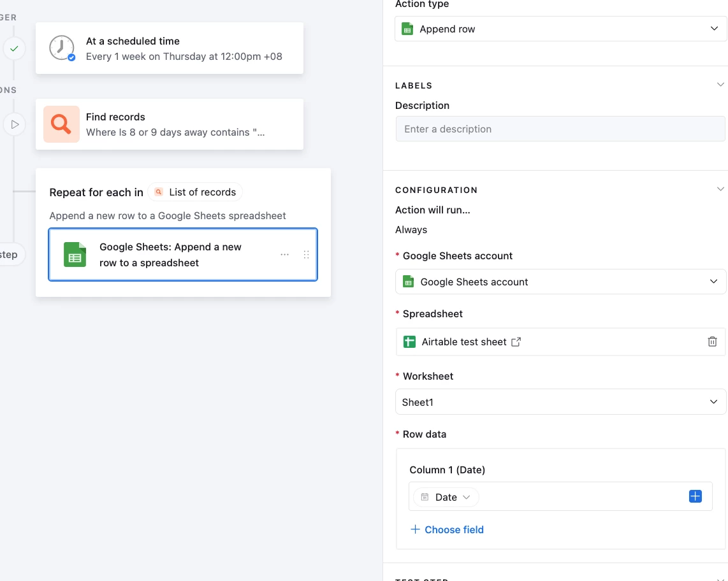Click the Append row sheets icon
Viewport: 728px width, 581px height.
click(407, 29)
